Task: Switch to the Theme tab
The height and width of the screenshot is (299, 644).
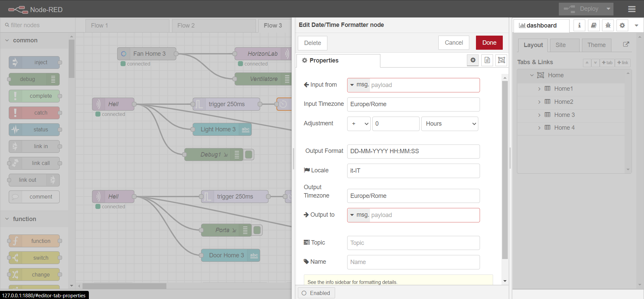Action: [x=596, y=45]
